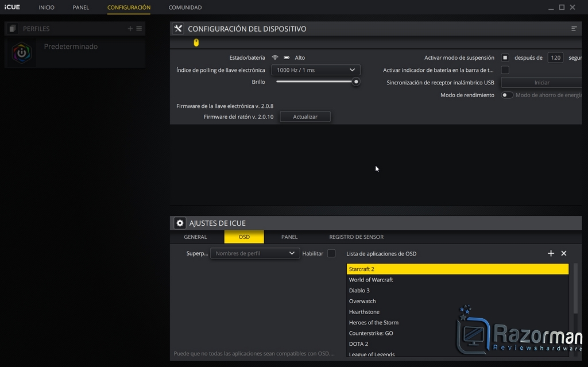Switch to the OSD settings tab

(x=244, y=237)
